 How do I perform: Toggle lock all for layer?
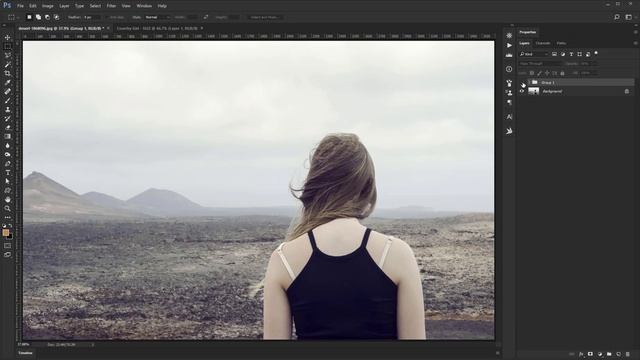click(562, 73)
